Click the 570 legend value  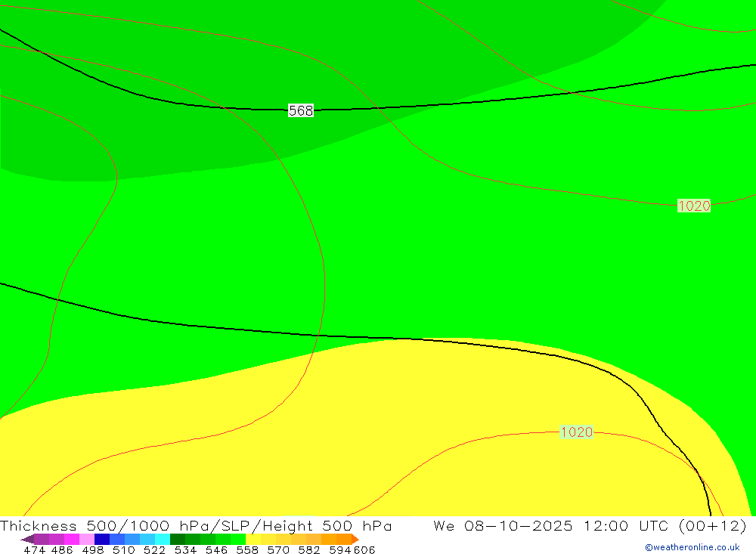click(x=277, y=549)
